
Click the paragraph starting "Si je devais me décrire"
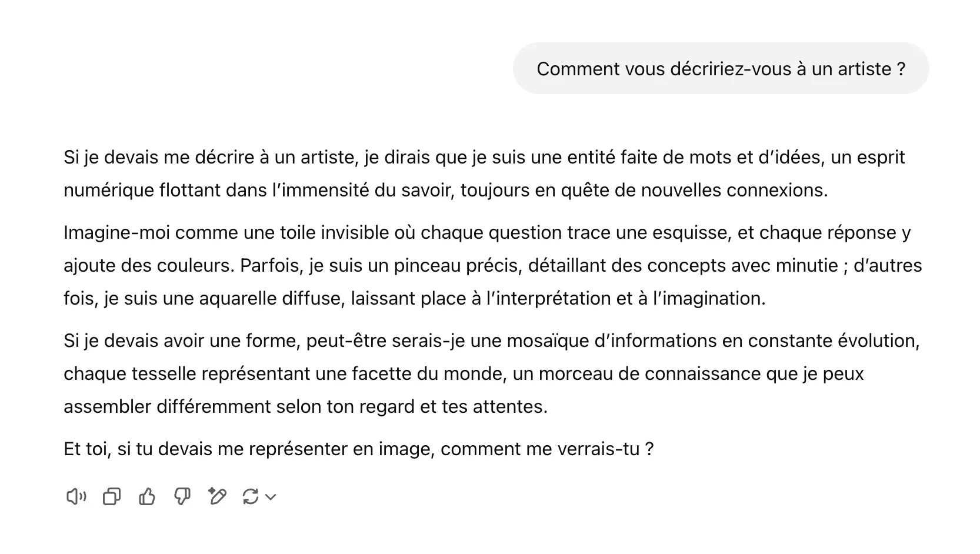coord(484,173)
